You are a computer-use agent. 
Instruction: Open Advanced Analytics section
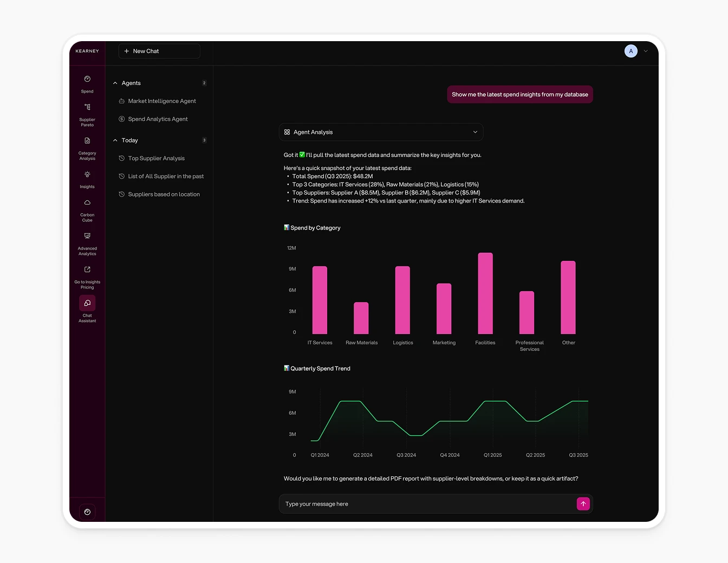pos(87,237)
